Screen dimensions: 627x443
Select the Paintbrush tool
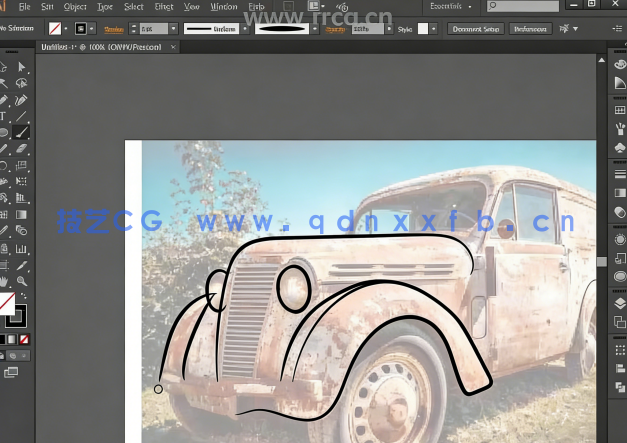click(21, 132)
